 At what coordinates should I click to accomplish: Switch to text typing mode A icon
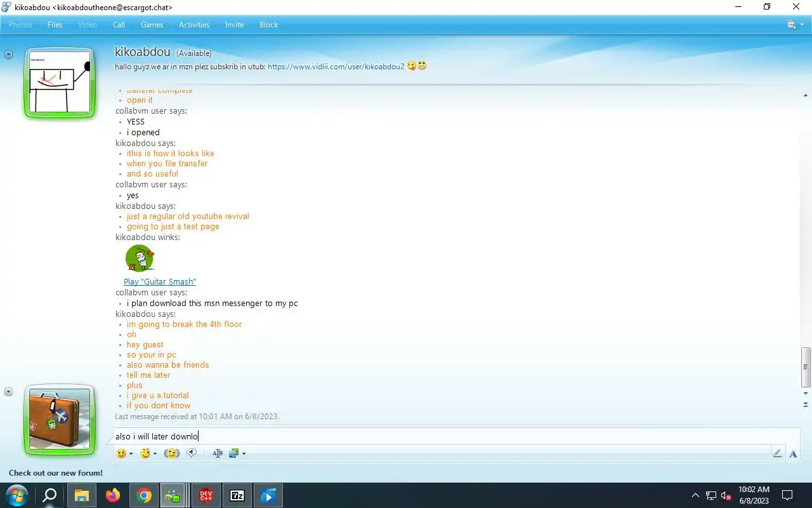[x=793, y=453]
